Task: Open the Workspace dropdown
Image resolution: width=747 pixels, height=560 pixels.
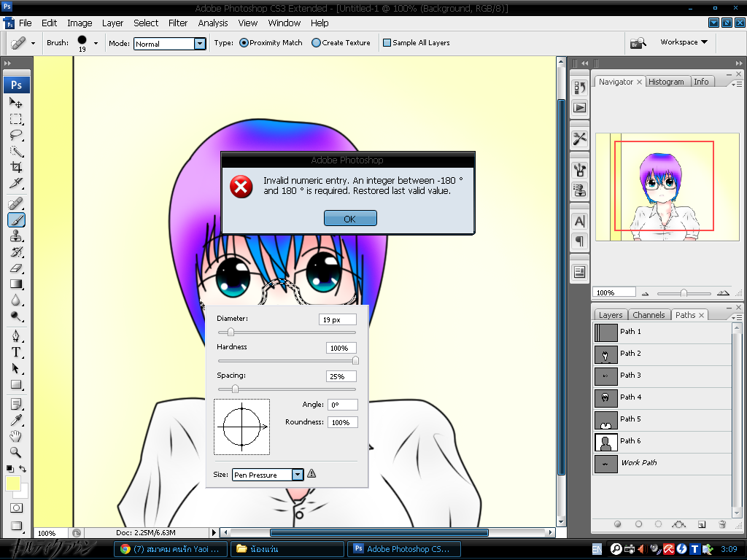Action: pos(684,42)
